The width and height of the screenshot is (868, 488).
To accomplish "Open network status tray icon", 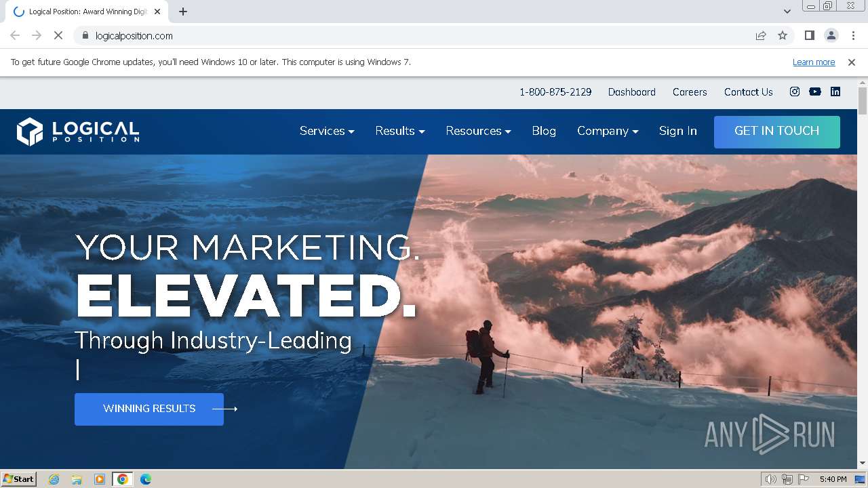I will [787, 479].
